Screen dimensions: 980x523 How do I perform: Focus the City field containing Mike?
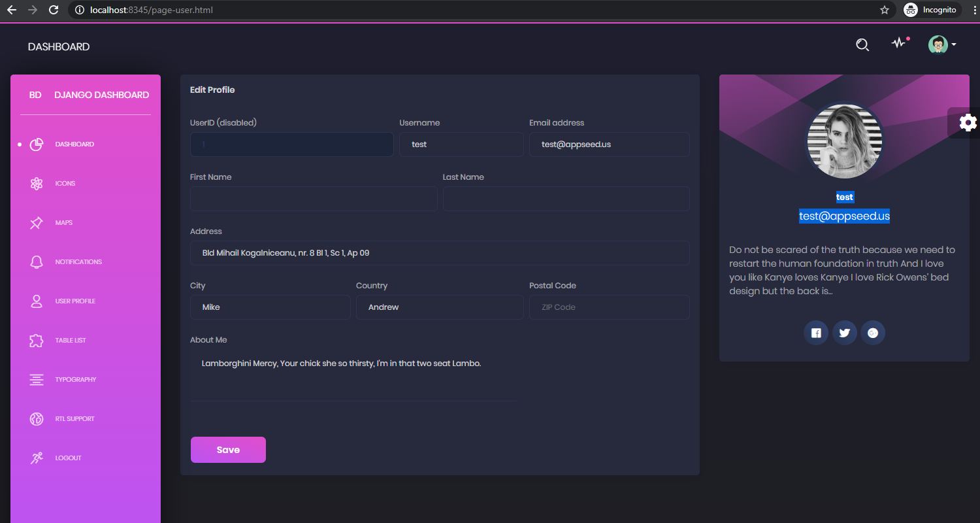[x=270, y=307]
